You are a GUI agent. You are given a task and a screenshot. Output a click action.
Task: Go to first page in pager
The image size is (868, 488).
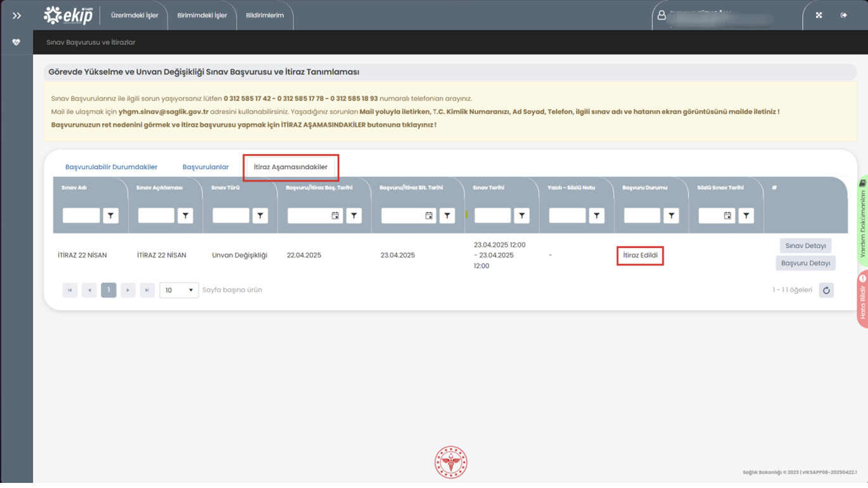(x=70, y=290)
